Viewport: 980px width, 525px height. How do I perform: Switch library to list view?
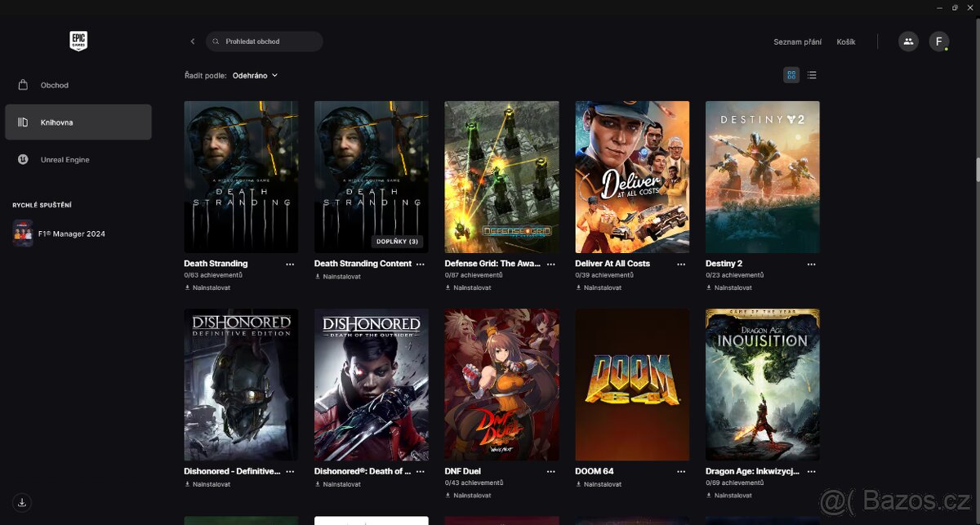(812, 74)
